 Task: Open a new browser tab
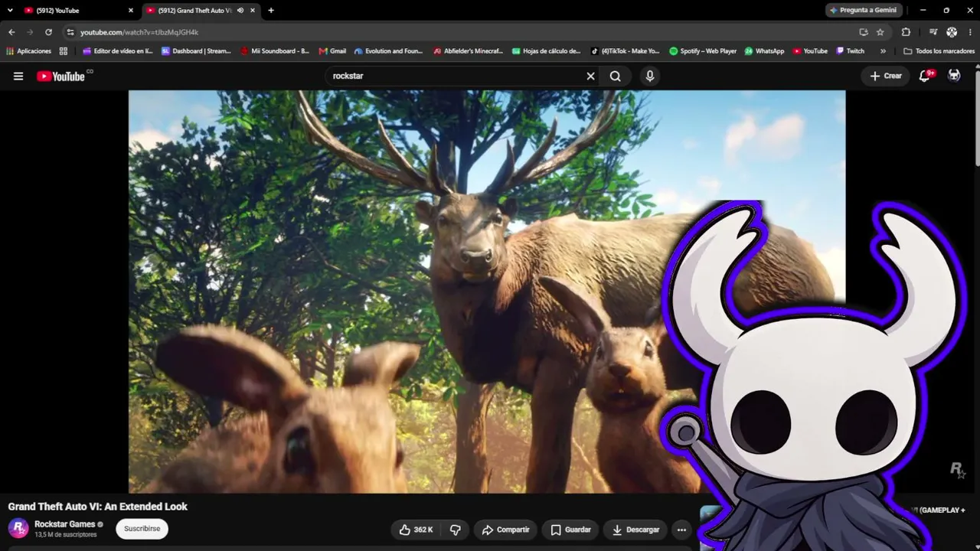pos(271,11)
